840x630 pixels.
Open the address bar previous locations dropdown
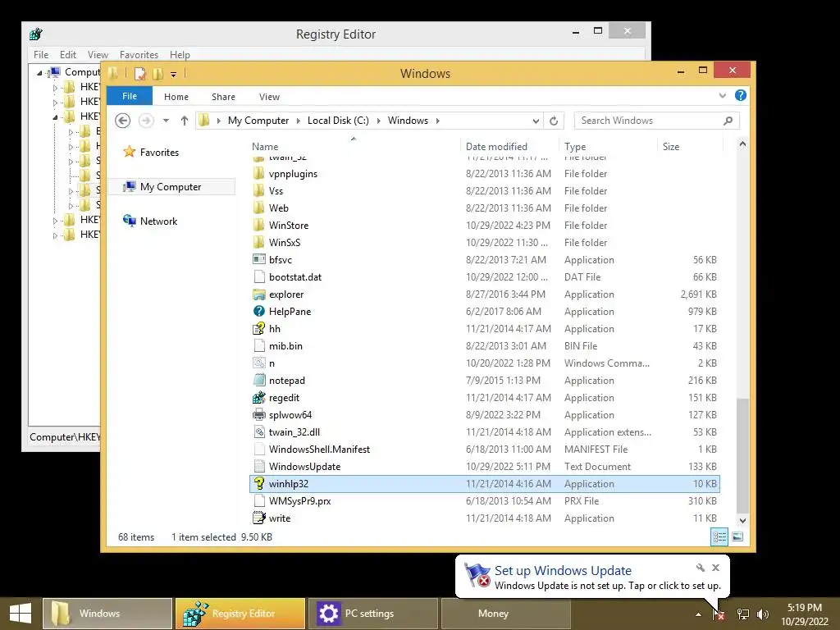[535, 121]
